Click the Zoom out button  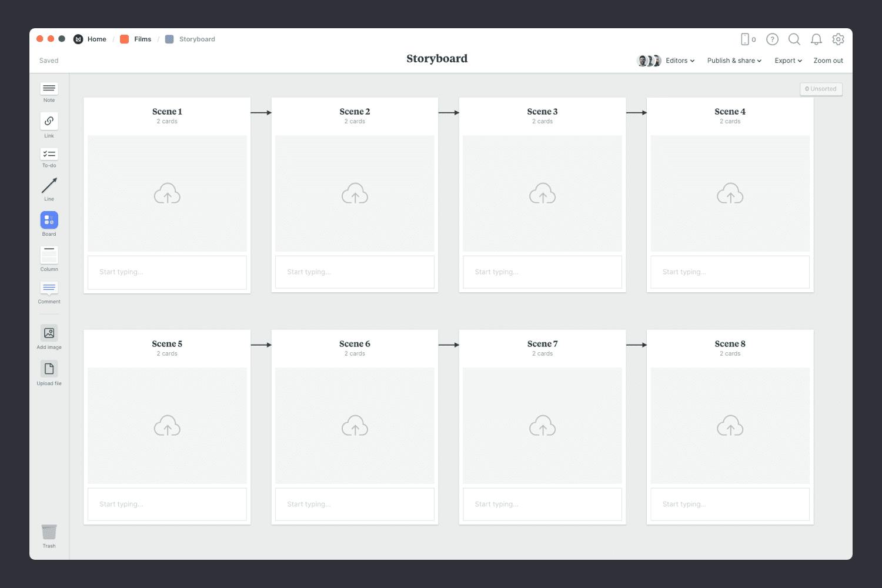point(827,61)
